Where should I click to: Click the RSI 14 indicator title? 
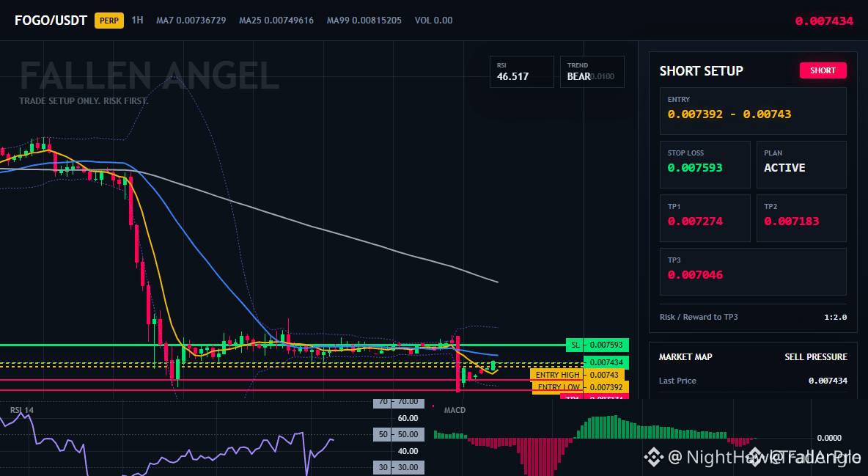(x=21, y=410)
